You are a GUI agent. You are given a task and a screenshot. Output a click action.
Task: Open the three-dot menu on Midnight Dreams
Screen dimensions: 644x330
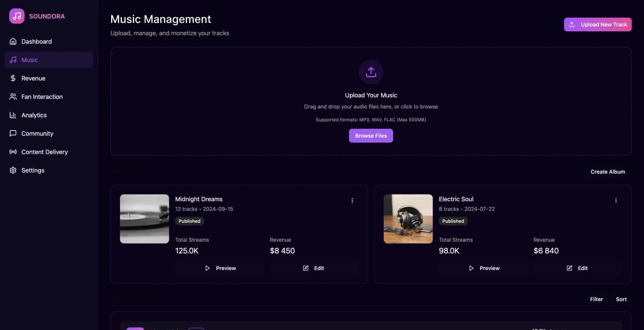coord(352,200)
